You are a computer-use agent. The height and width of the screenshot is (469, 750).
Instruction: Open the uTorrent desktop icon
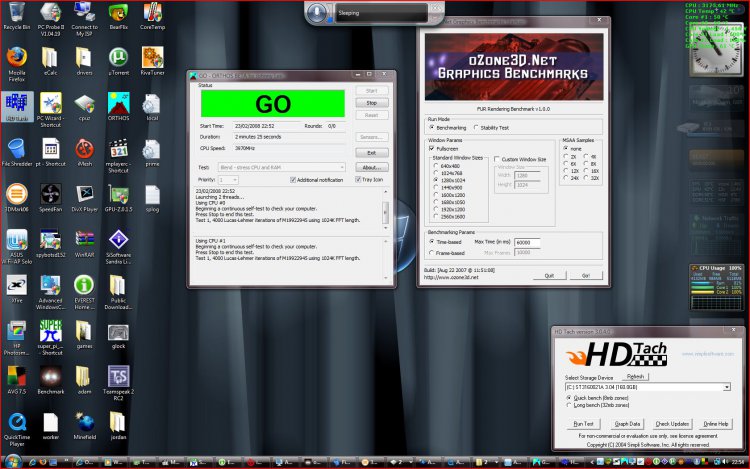pyautogui.click(x=118, y=61)
